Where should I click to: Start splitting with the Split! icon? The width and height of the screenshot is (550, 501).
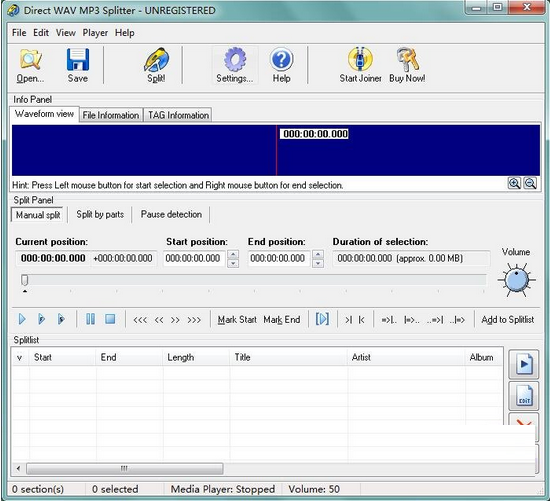click(156, 66)
